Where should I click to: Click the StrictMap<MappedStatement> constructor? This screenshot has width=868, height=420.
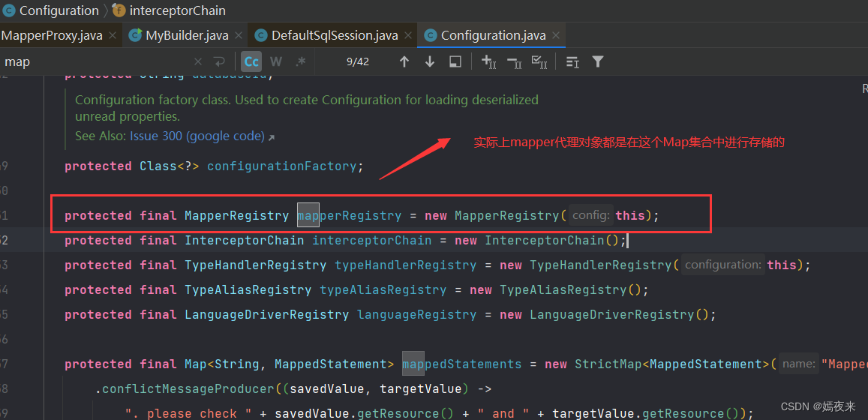[672, 364]
